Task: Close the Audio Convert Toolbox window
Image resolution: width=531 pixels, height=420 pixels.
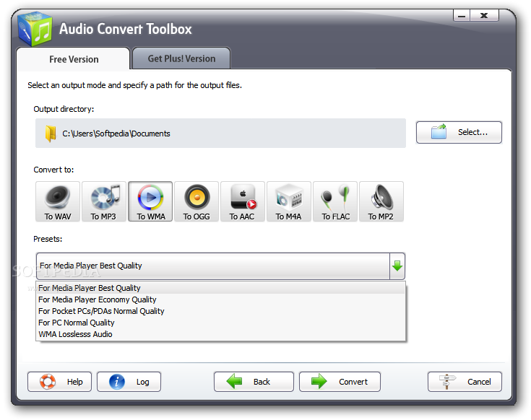Action: point(484,16)
